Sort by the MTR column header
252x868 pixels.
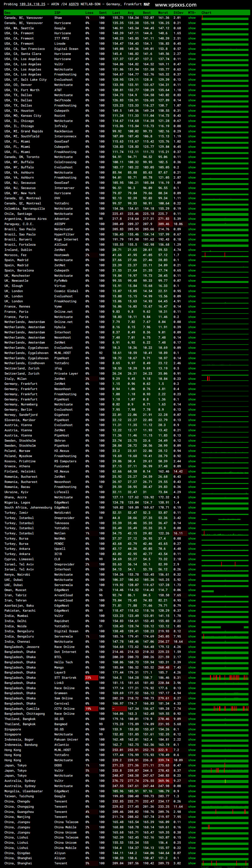pos(192,13)
